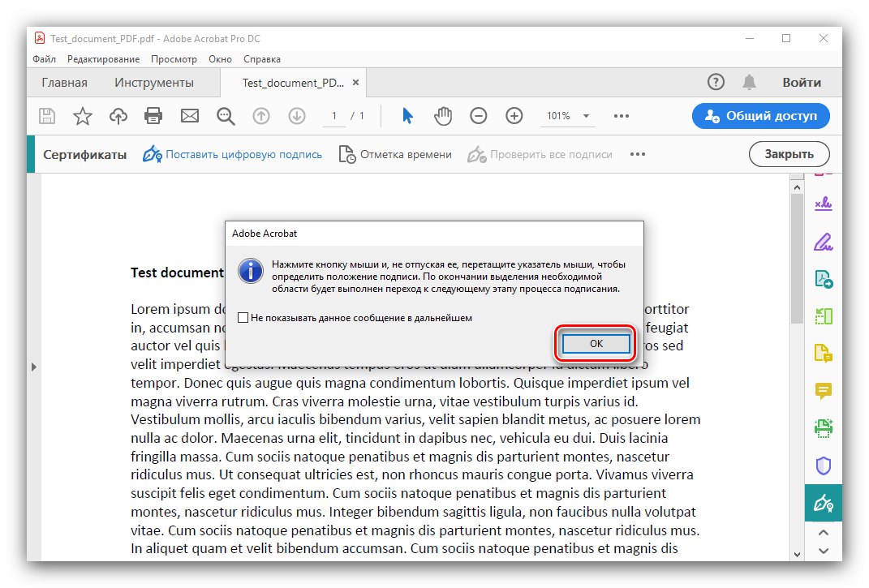Click the cloud upload icon

(118, 116)
